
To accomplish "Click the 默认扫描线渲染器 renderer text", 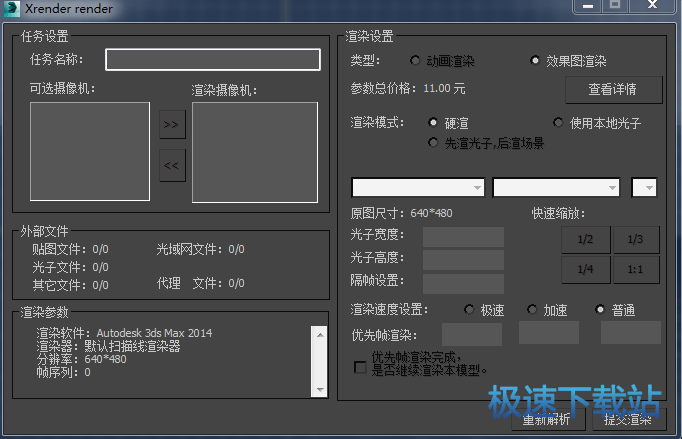I will (x=132, y=346).
